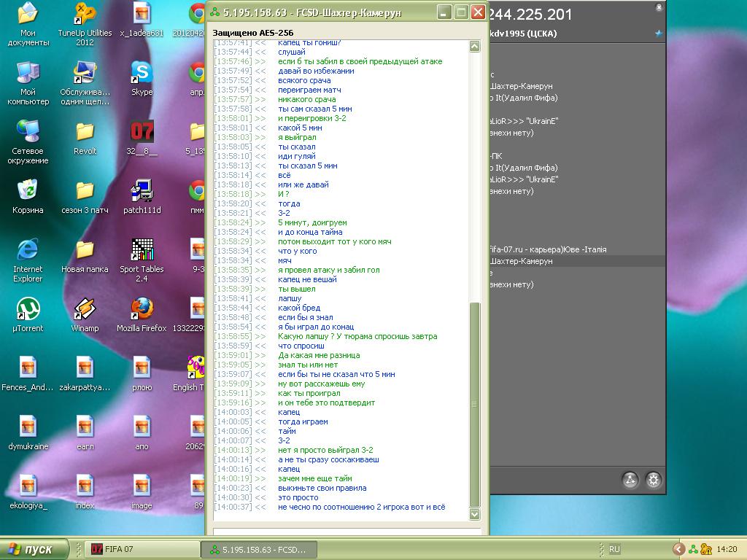747x560 pixels.
Task: Click message 'нет я просто выйграл 3-2'
Action: 325,450
